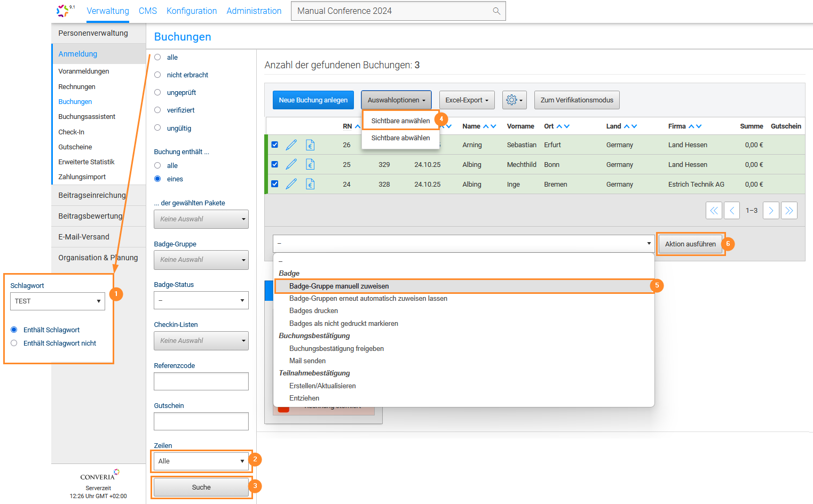Select the 'verifiziert' status radio button
Viewport: 813px width, 504px height.
(157, 110)
